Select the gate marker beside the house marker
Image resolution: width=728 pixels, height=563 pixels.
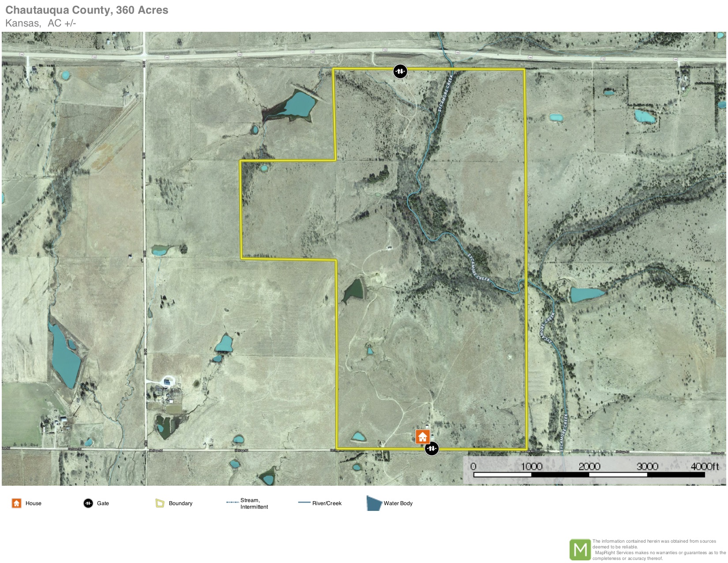(432, 449)
